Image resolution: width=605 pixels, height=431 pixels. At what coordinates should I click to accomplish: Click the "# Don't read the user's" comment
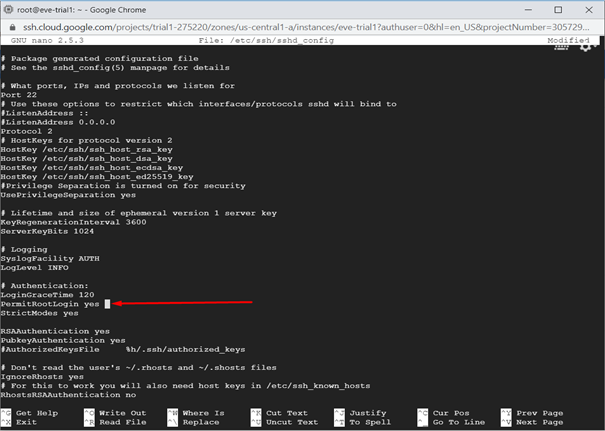(x=139, y=367)
